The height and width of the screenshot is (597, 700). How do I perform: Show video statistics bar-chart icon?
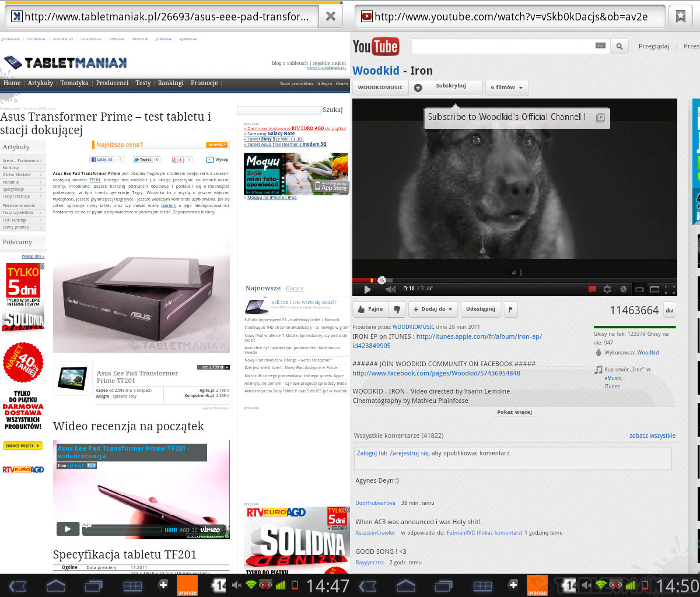(x=669, y=310)
